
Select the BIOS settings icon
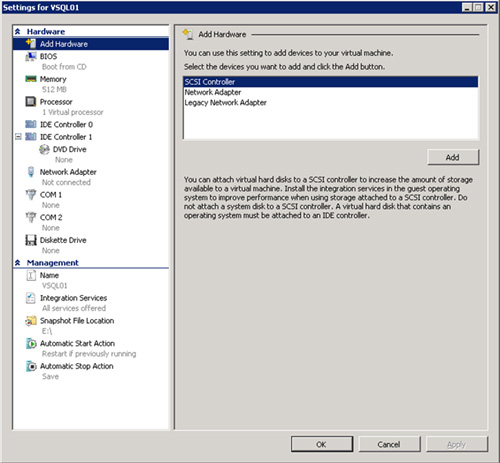tap(31, 56)
